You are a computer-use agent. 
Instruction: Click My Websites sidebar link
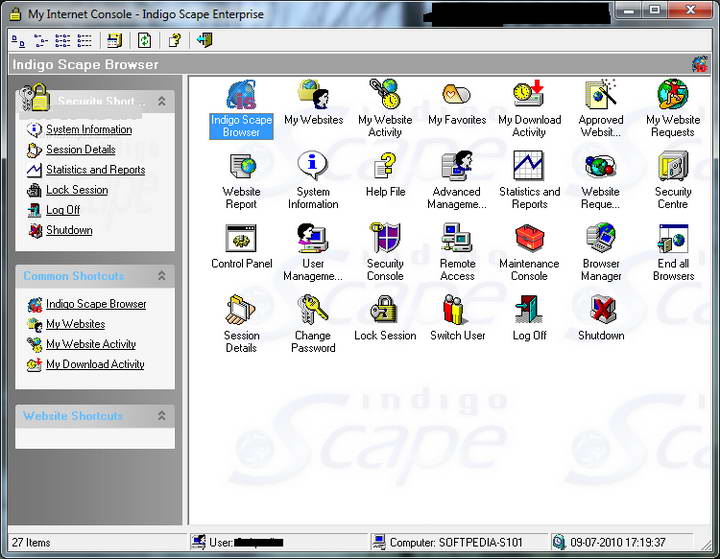pos(75,324)
